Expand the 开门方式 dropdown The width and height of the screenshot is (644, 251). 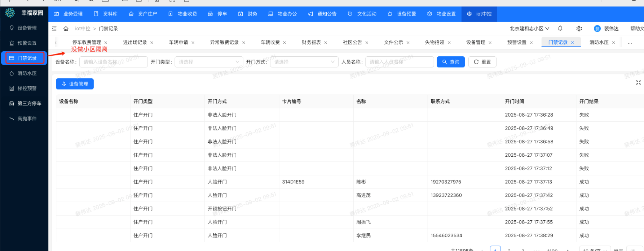tap(304, 62)
